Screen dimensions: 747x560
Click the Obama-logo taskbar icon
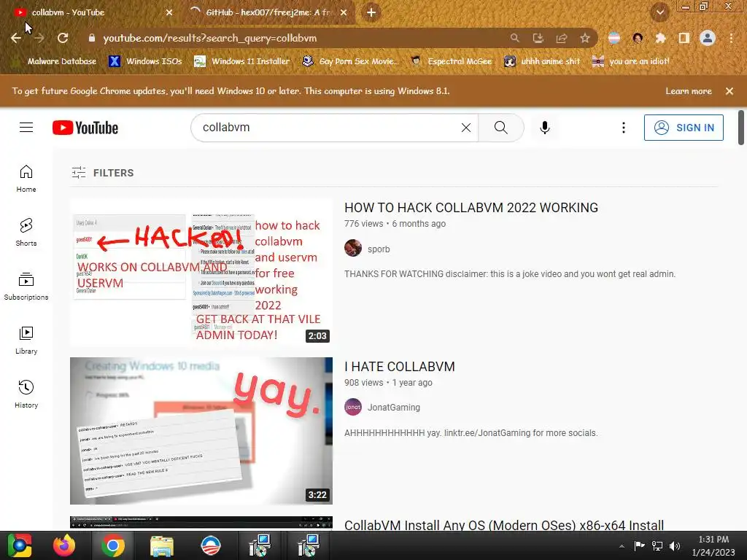211,545
